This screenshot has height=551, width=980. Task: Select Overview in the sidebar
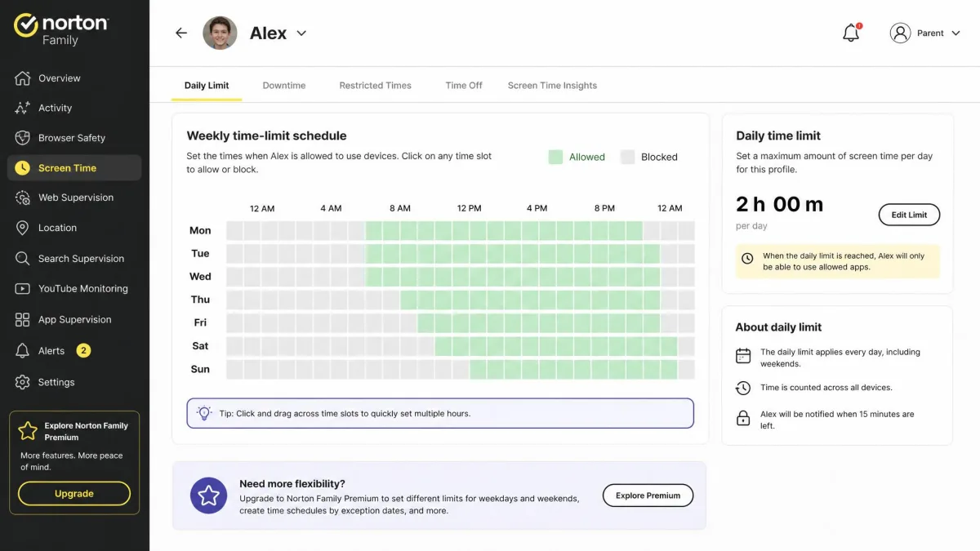coord(74,78)
